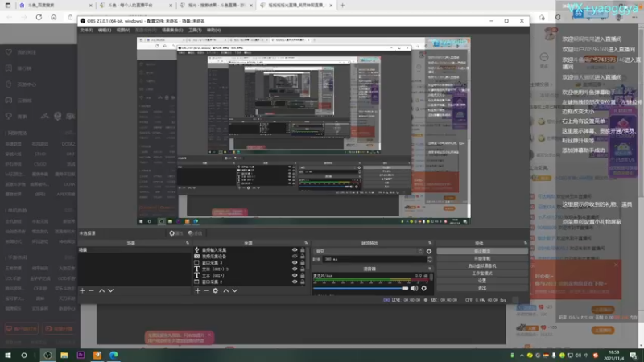Add a new source with the plus icon
Viewport: 644px width, 362px height.
click(x=197, y=290)
